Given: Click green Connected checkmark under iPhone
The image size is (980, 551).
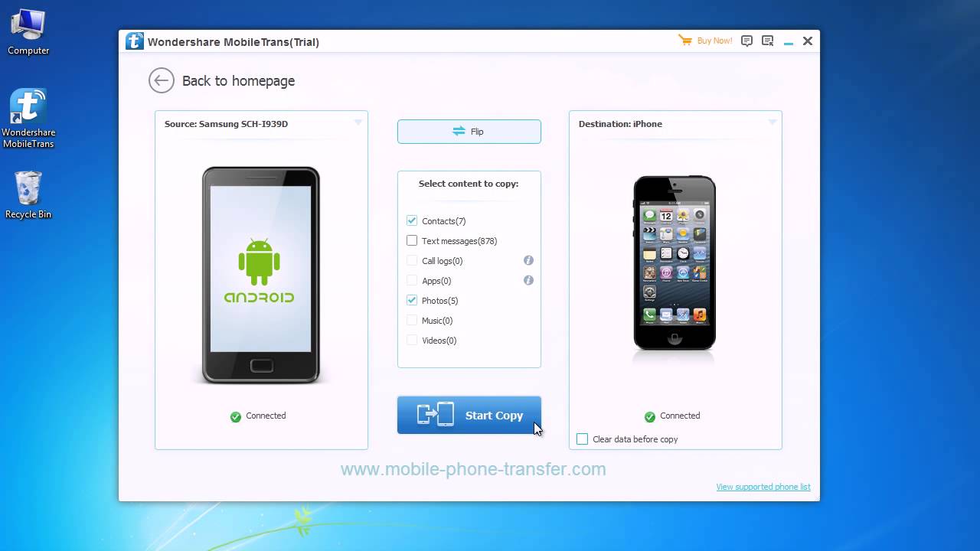Looking at the screenshot, I should (650, 416).
